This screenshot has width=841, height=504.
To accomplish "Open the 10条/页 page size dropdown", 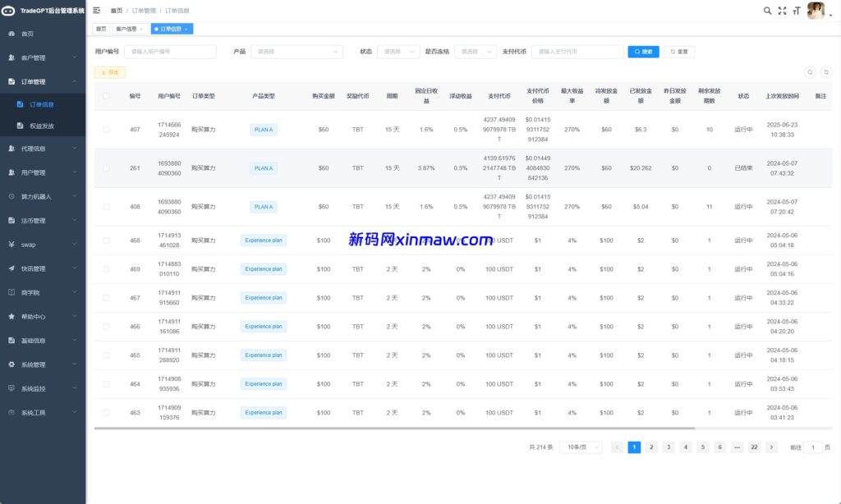I will (581, 447).
